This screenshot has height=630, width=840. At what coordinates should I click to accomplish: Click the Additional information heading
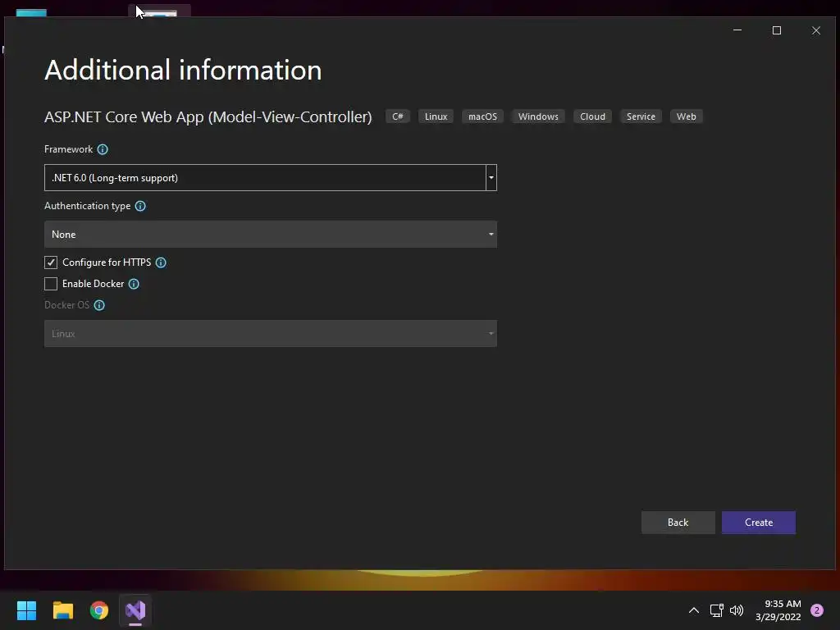(x=183, y=71)
